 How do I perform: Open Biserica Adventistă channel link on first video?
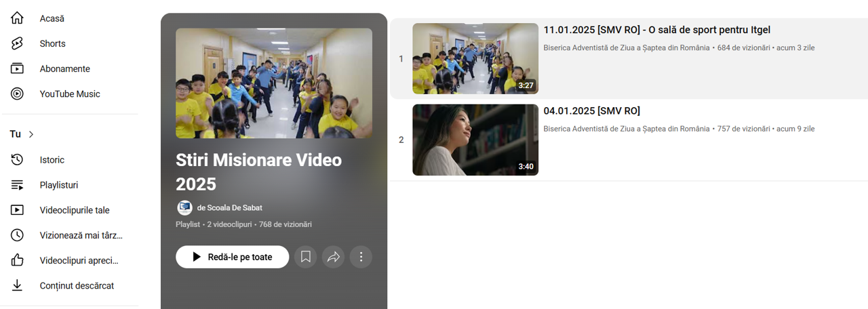tap(627, 47)
